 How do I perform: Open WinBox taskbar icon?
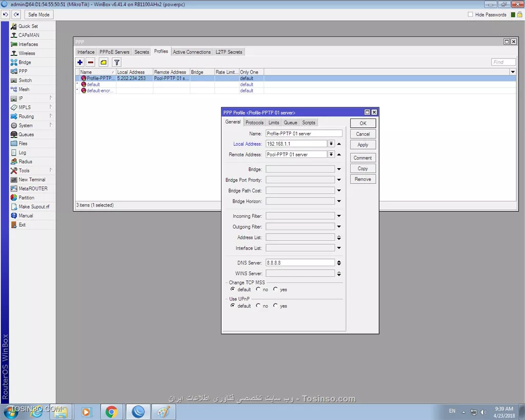(x=138, y=412)
